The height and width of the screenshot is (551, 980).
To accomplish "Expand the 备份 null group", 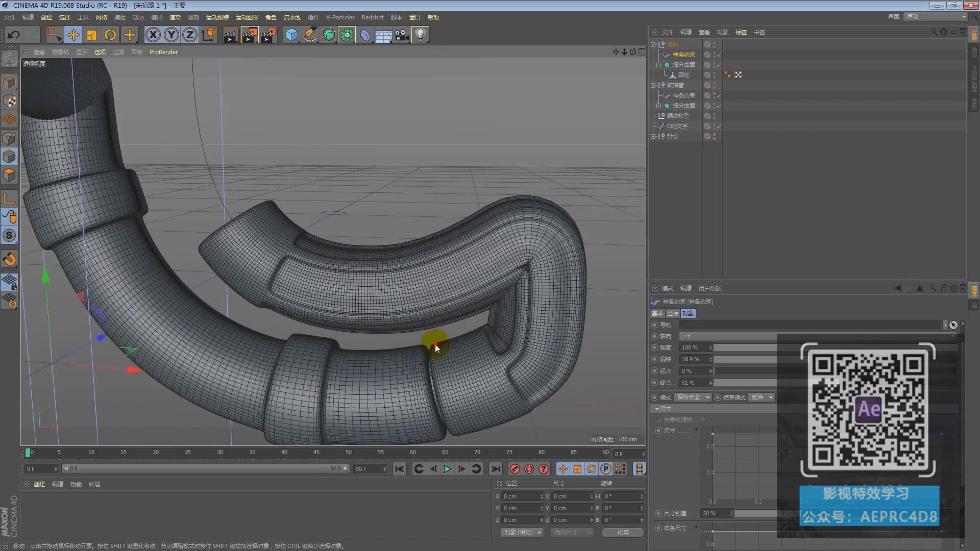I will (x=653, y=136).
